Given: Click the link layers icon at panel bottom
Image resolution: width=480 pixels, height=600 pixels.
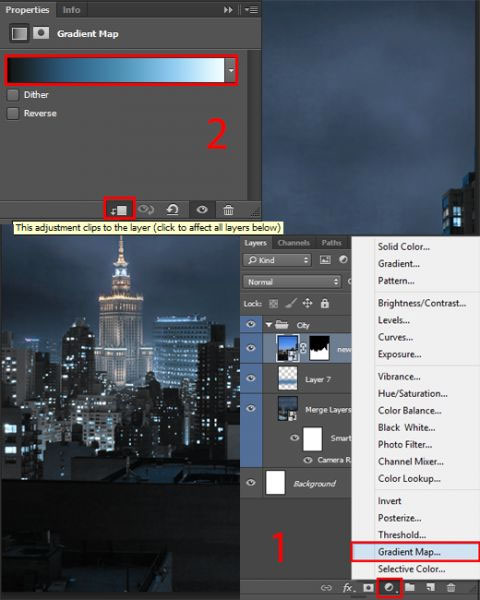Looking at the screenshot, I should 326,587.
